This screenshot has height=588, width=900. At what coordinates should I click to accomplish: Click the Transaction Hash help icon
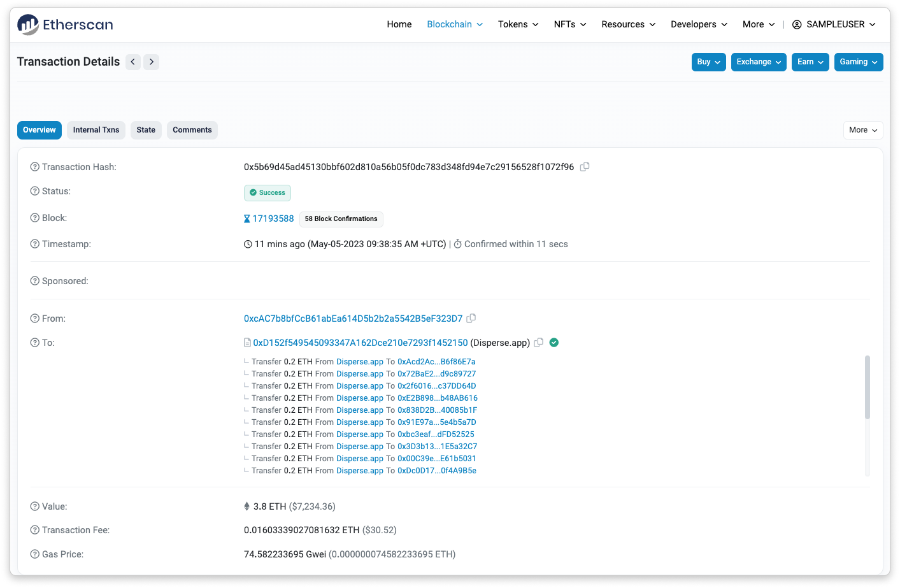[35, 167]
